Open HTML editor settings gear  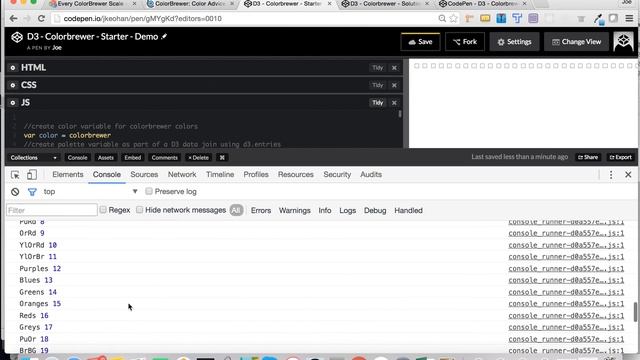pos(13,68)
